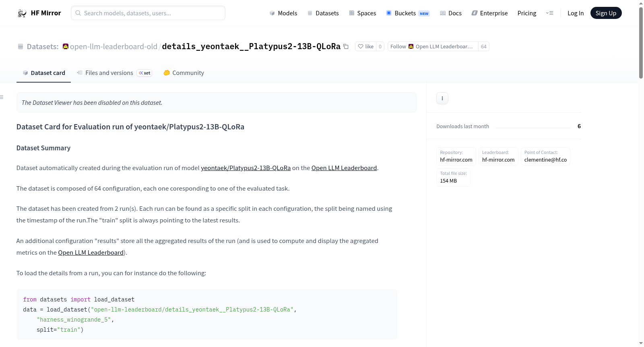Click the follower count 64
The height and width of the screenshot is (347, 644).
point(484,46)
